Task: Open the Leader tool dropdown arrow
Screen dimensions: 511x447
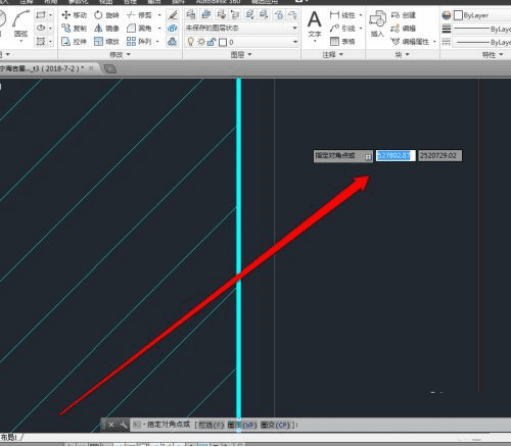Action: [x=361, y=28]
